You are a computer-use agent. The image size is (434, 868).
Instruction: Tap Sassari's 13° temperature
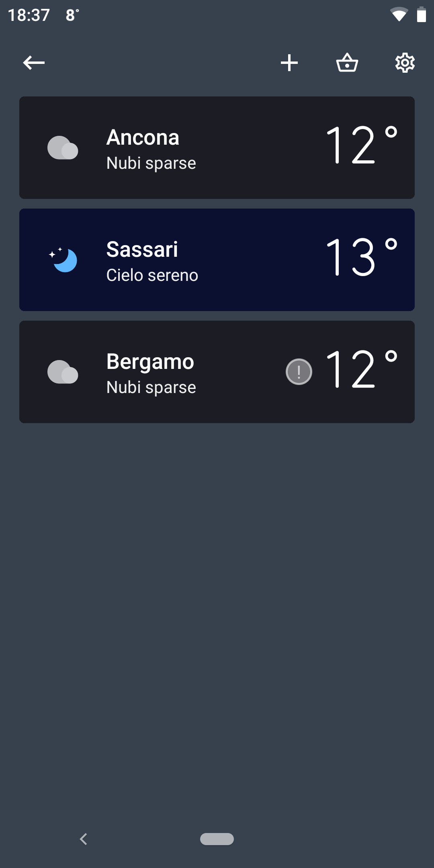point(361,258)
